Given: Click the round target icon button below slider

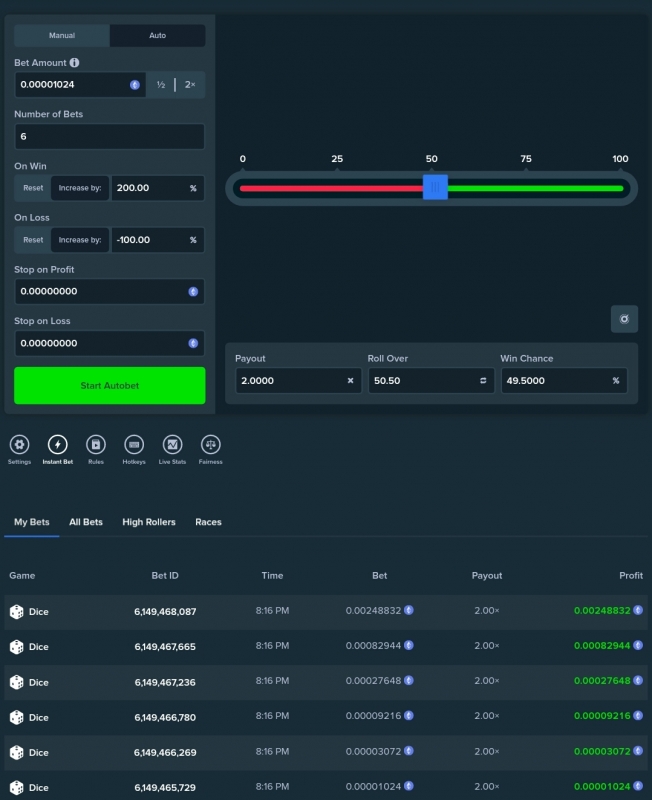Looking at the screenshot, I should [624, 319].
